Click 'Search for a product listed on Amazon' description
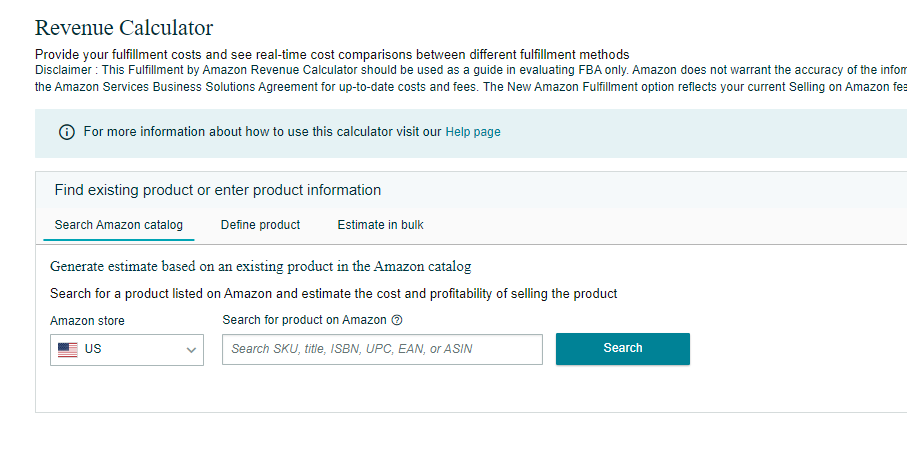This screenshot has height=453, width=907. coord(334,294)
